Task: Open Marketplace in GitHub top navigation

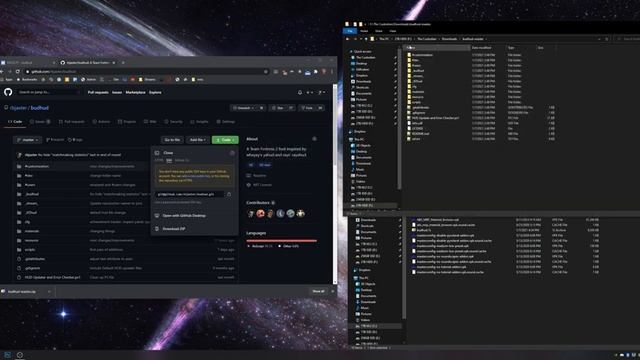Action: click(x=136, y=92)
